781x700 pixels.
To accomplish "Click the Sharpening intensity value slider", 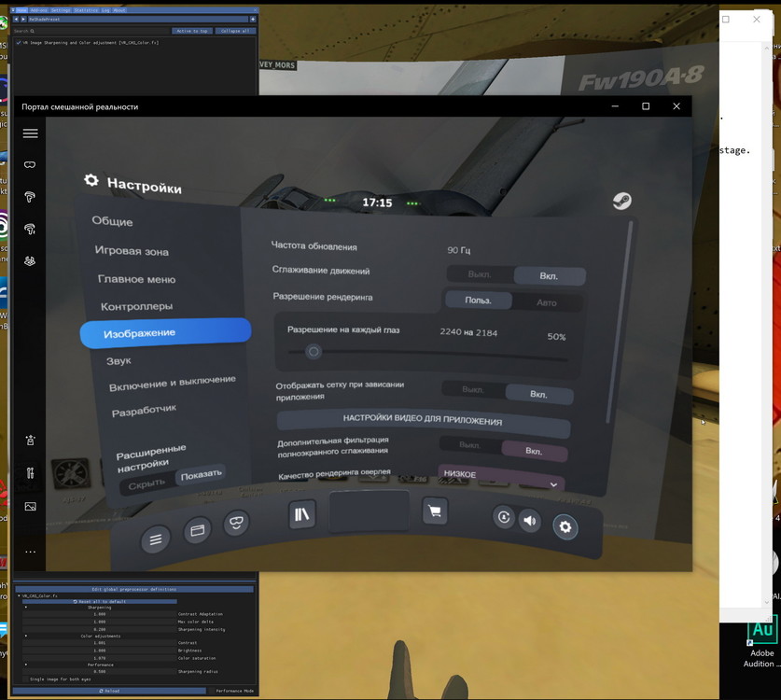I will 100,629.
